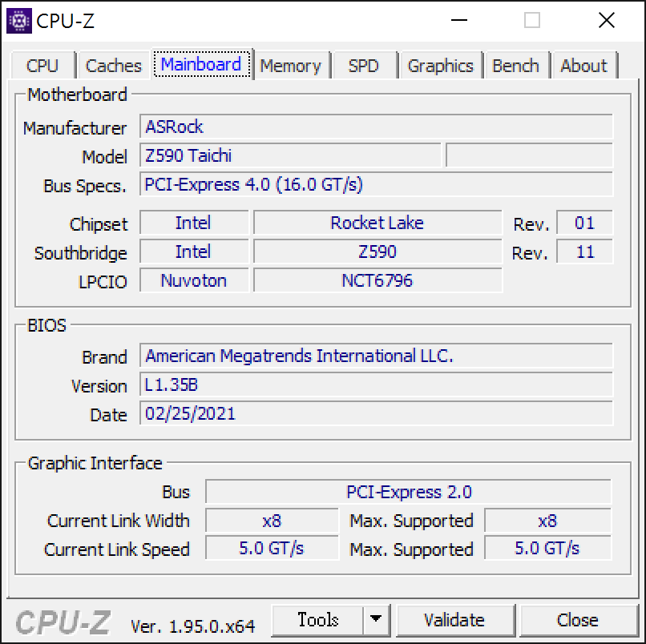
Task: Click the NCT6796 LPCIO model value
Action: coord(378,280)
